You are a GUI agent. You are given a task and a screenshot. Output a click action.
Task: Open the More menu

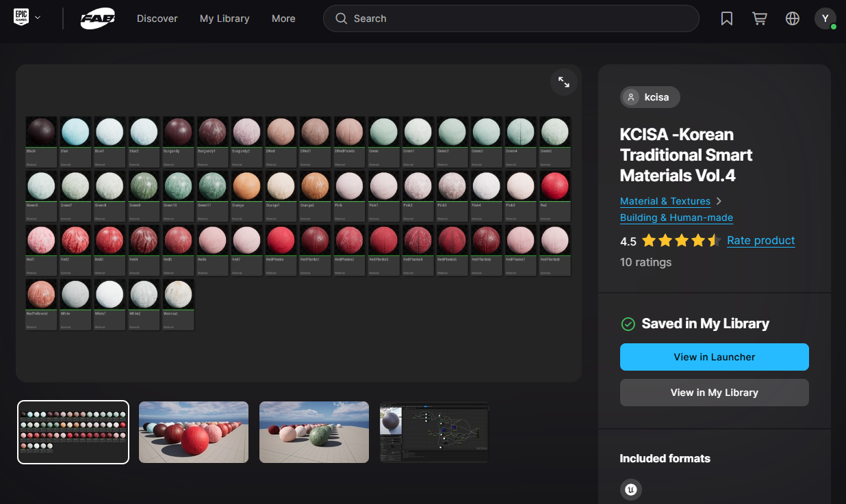click(x=283, y=18)
